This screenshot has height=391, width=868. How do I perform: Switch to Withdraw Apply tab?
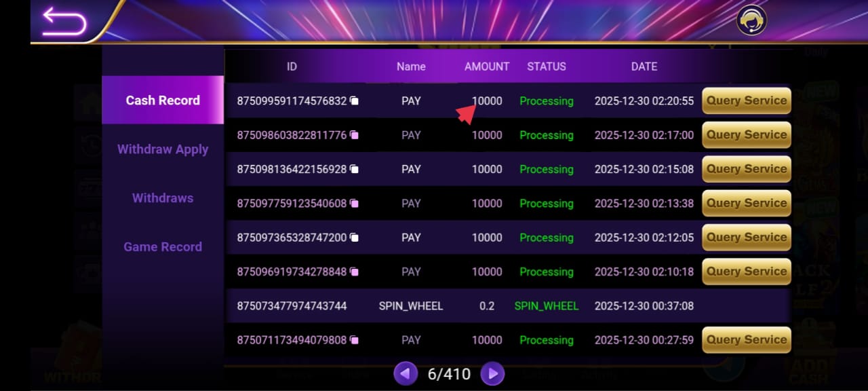point(163,149)
